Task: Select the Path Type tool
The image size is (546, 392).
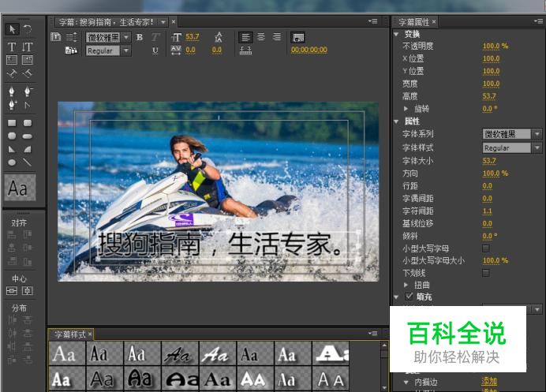Action: click(12, 73)
